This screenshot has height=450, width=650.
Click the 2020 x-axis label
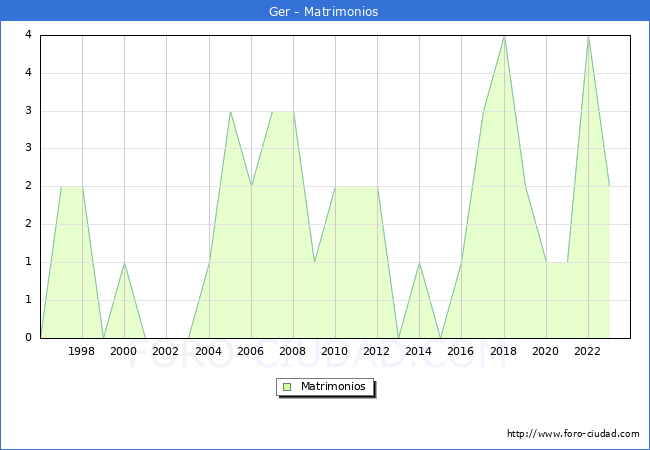(545, 351)
